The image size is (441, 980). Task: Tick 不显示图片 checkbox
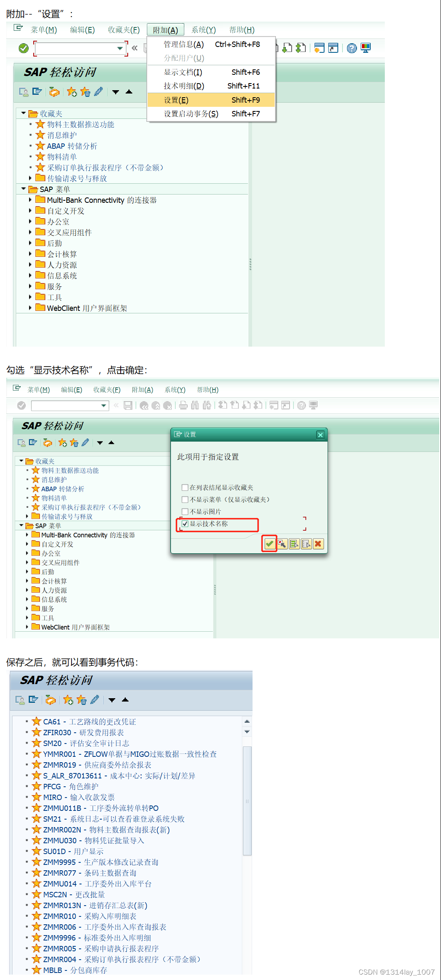pyautogui.click(x=185, y=512)
